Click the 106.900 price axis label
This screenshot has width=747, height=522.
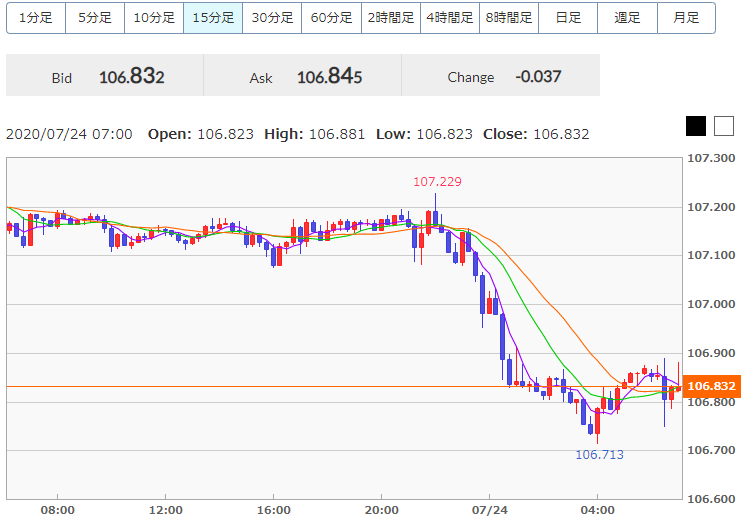click(x=711, y=353)
